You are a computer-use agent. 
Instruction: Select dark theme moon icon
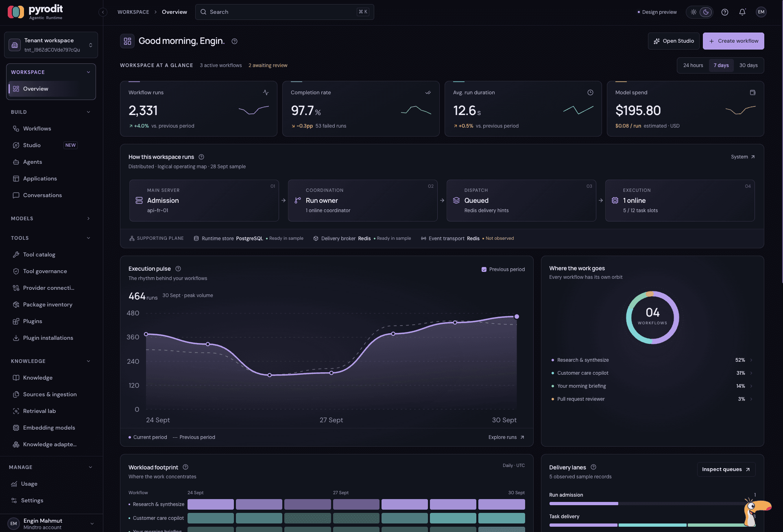click(x=706, y=12)
